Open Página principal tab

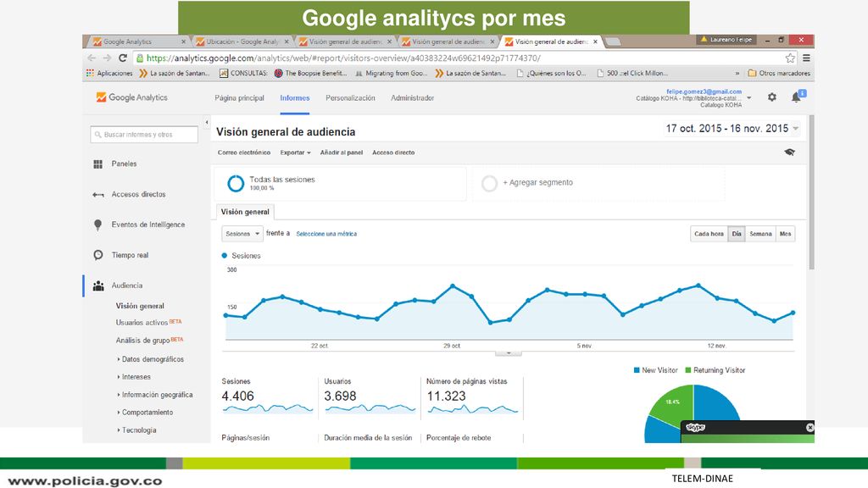tap(239, 98)
